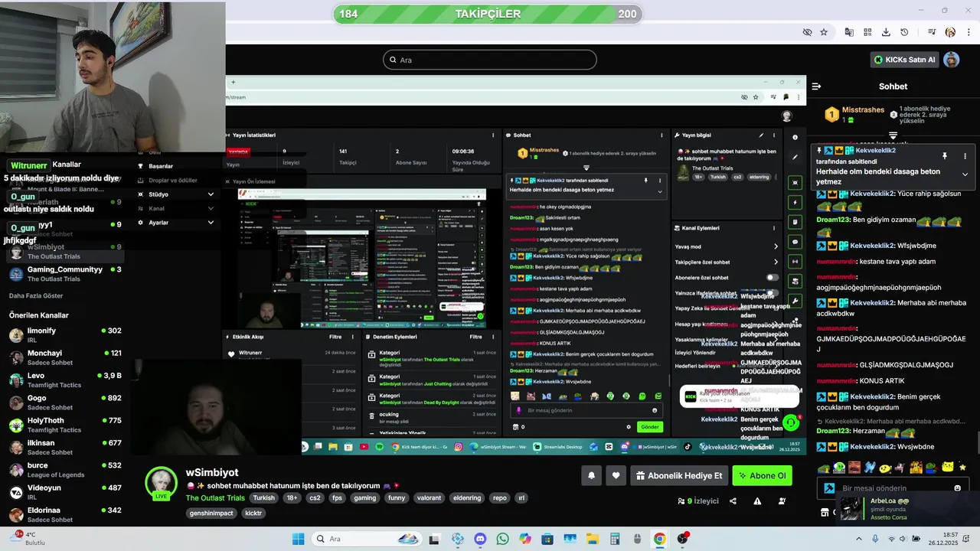Open the media control music-list icon
This screenshot has height=551, width=980.
click(x=932, y=32)
